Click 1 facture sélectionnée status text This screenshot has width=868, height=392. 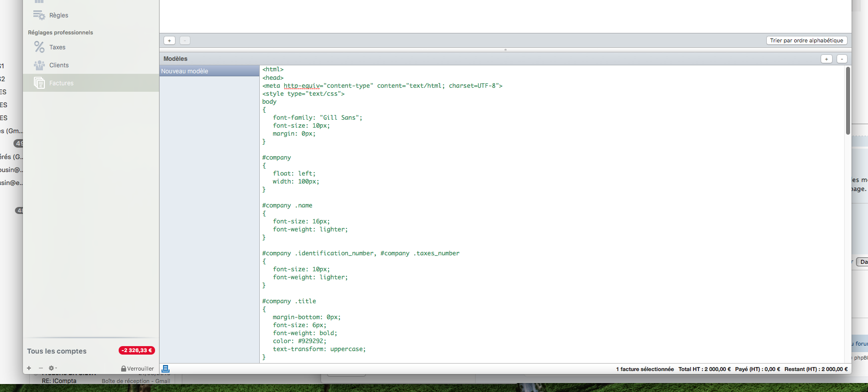coord(645,369)
